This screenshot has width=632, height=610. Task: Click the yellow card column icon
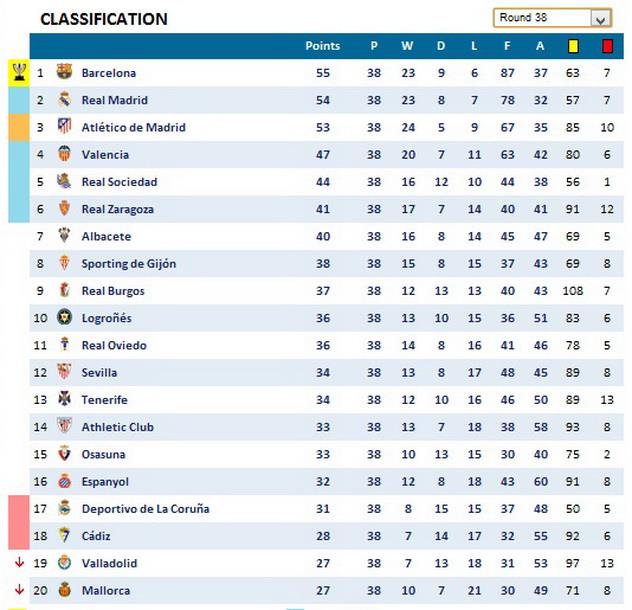[574, 46]
